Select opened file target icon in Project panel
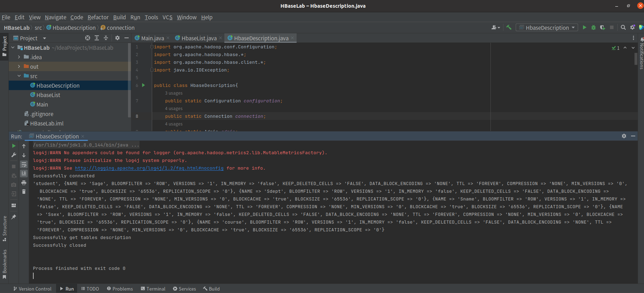Image resolution: width=644 pixels, height=293 pixels. pyautogui.click(x=88, y=38)
